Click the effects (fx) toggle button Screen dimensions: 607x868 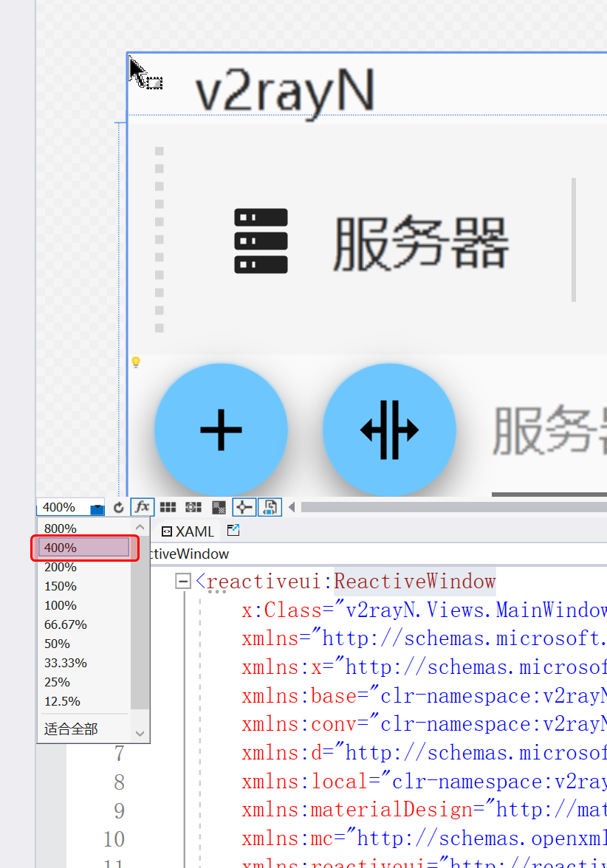[x=142, y=507]
